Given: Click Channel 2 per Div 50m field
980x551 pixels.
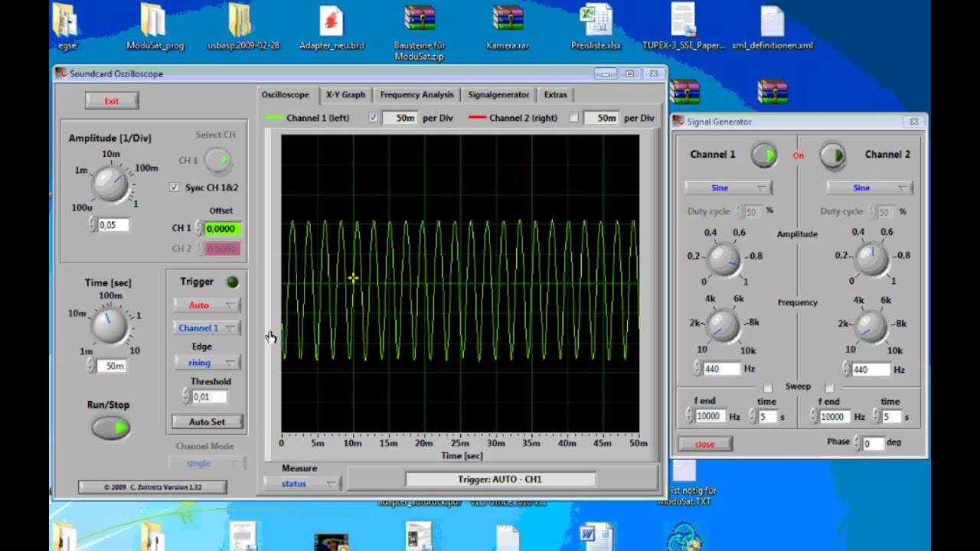Looking at the screenshot, I should 600,118.
